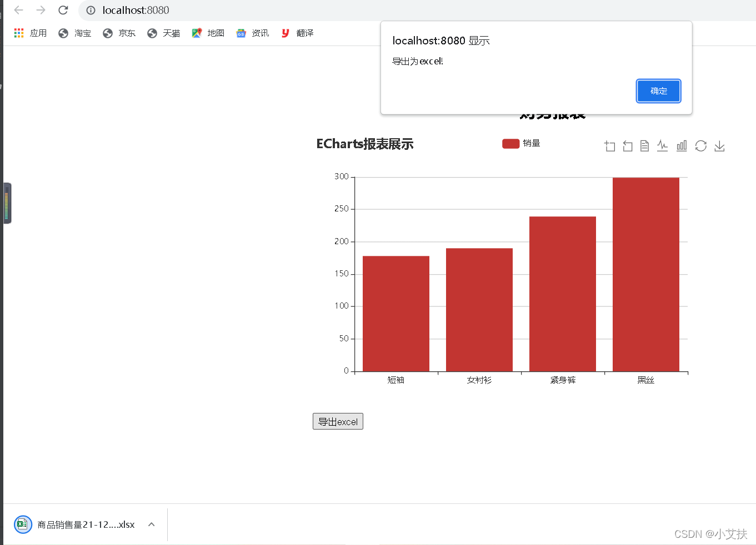Open ECharts data view icon
This screenshot has height=545, width=756.
pyautogui.click(x=644, y=146)
